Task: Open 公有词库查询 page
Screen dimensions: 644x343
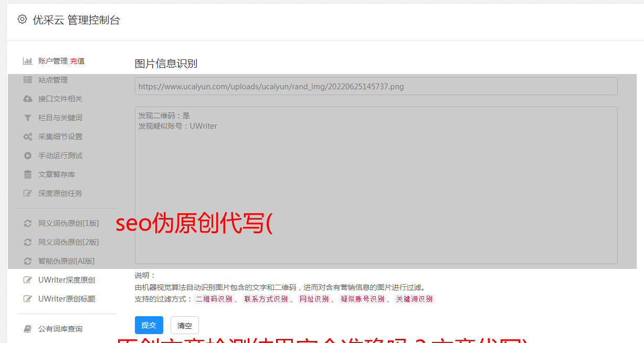Action: (60, 329)
